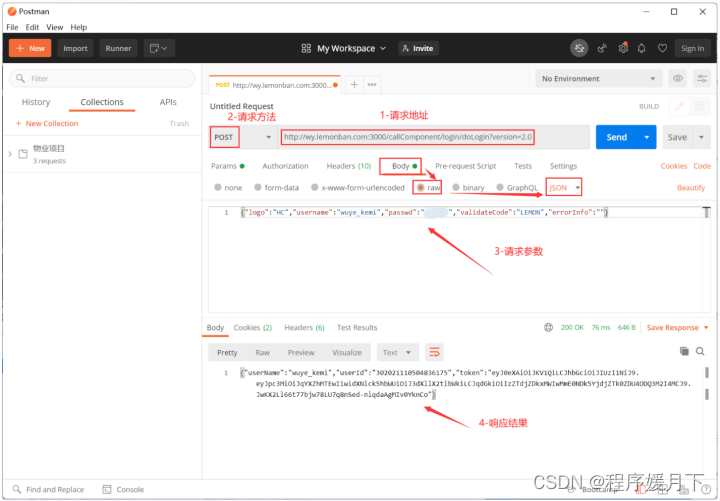Open the Cookies link
720x501 pixels.
674,166
